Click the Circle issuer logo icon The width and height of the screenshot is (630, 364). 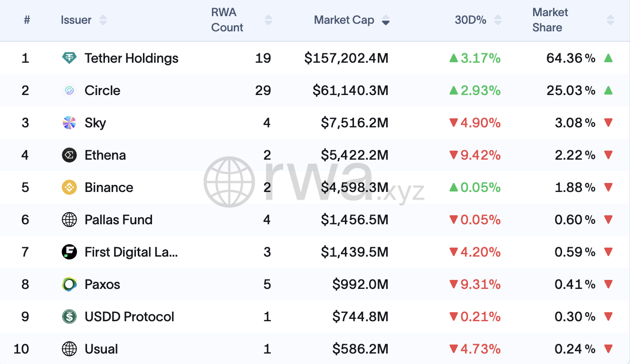[x=69, y=90]
